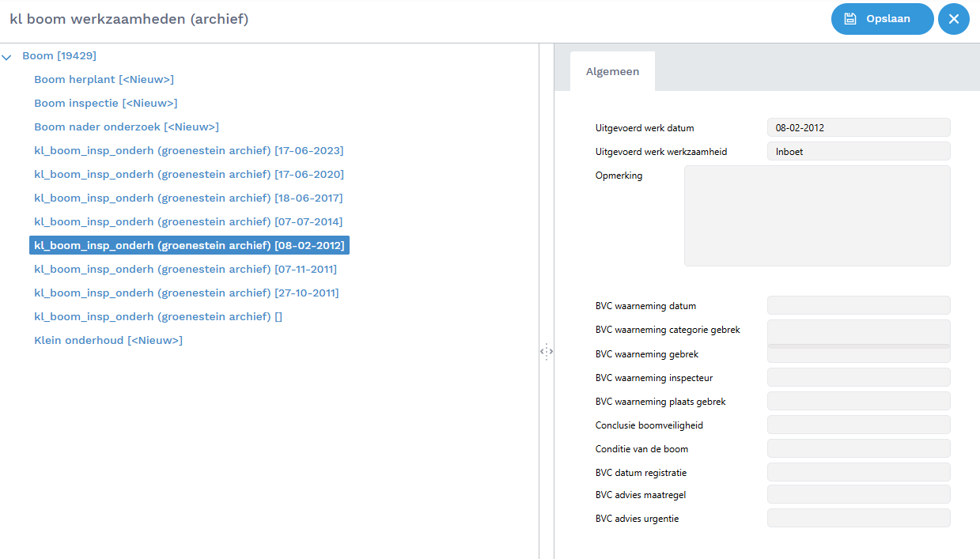Select Boom nader onderzoek [<Nieuw>]
This screenshot has width=980, height=559.
tap(127, 127)
